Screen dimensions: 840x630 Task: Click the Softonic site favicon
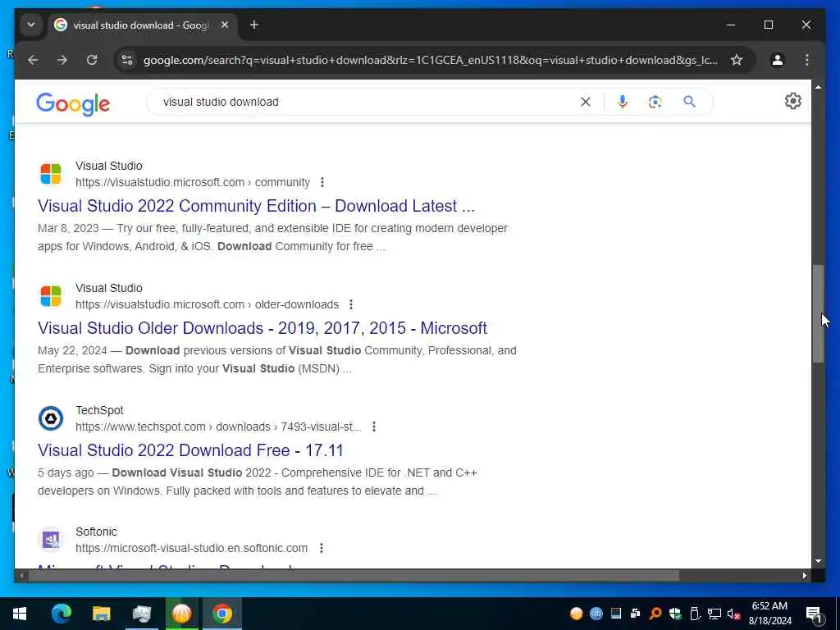tap(51, 540)
